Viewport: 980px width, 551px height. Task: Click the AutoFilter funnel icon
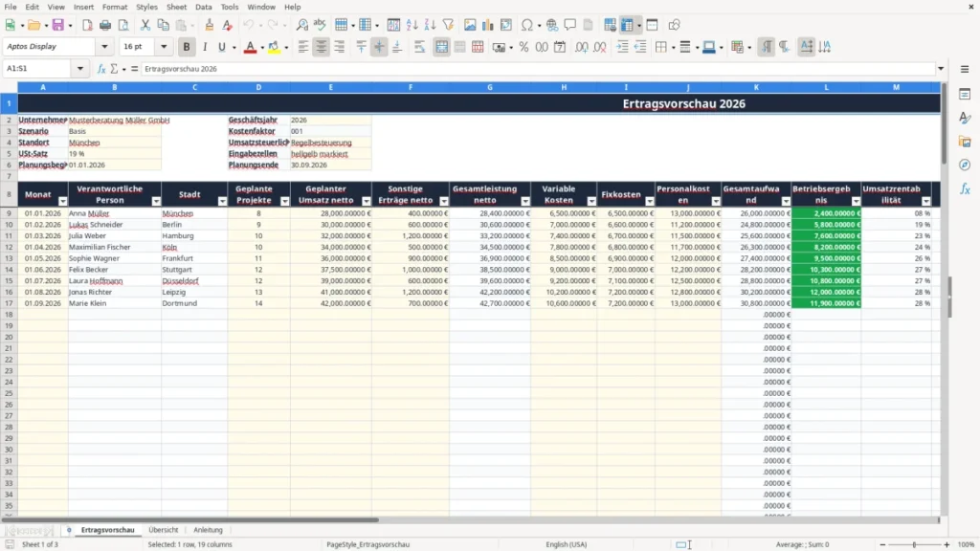click(x=448, y=25)
